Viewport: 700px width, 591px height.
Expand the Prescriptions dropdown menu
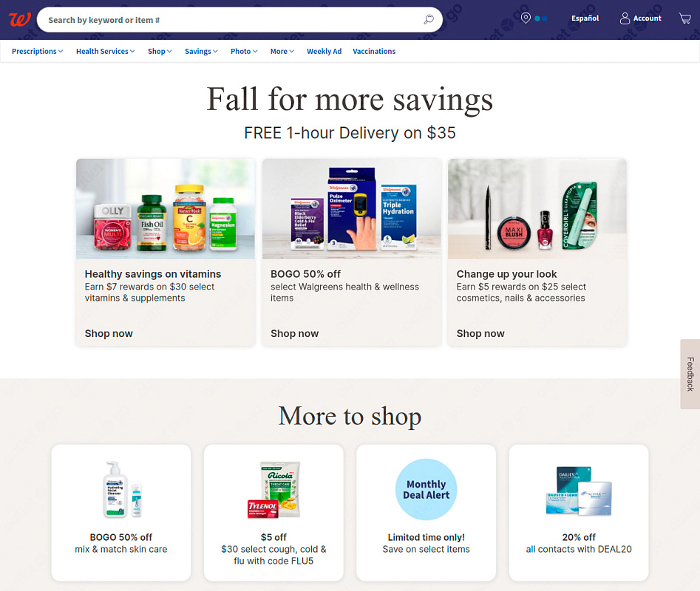click(38, 51)
